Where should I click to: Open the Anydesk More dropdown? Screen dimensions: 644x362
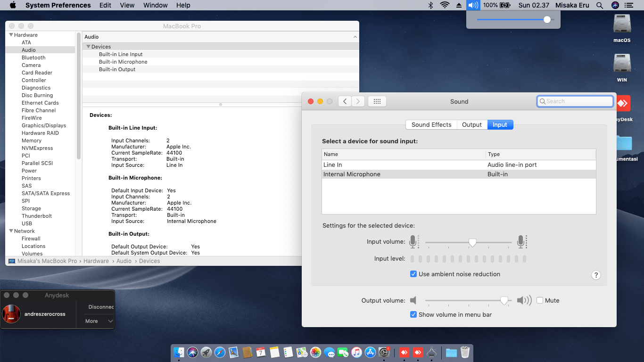(x=99, y=321)
